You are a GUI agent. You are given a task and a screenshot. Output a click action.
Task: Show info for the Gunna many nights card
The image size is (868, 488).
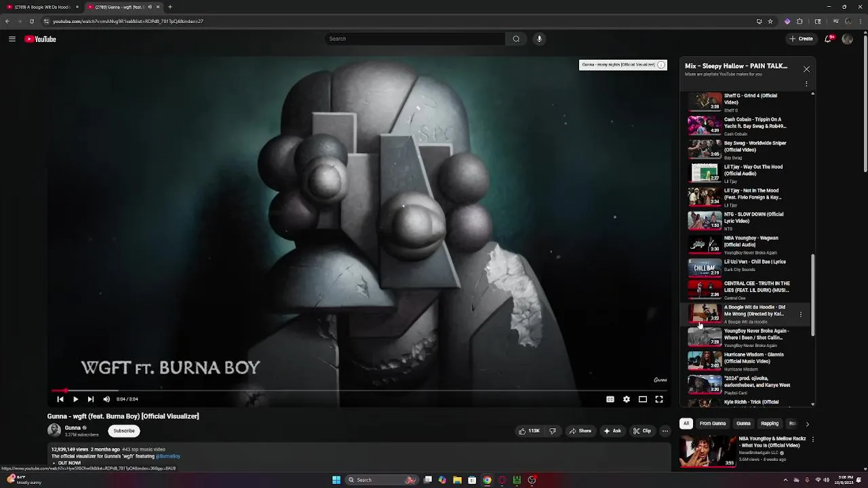coord(661,65)
